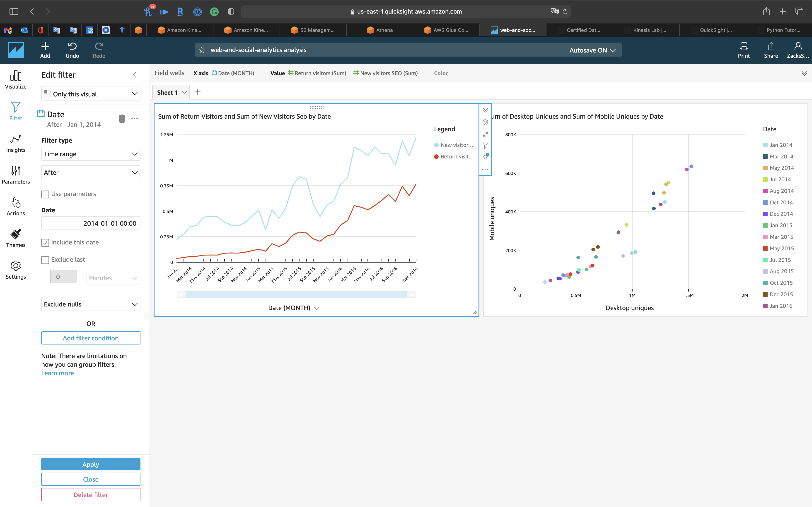Click the Undo button in toolbar
The width and height of the screenshot is (812, 507).
[72, 50]
